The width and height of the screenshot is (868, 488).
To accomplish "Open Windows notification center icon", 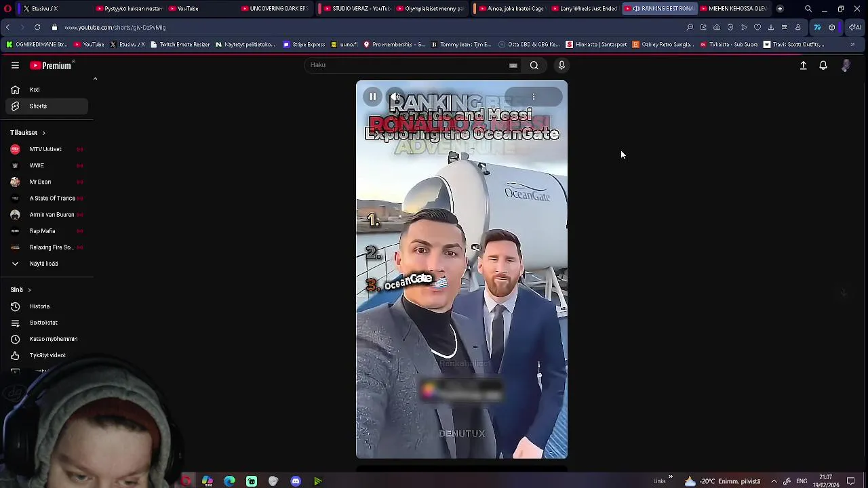I will (x=851, y=481).
